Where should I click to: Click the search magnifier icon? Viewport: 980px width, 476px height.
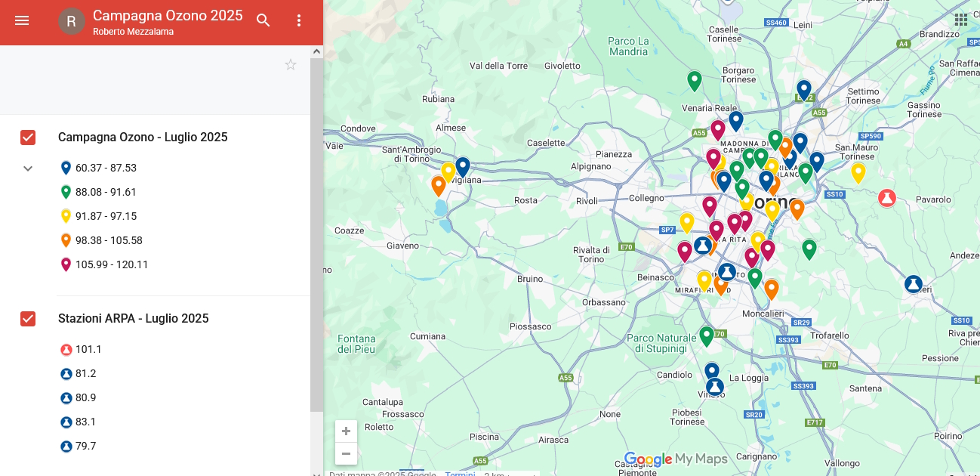click(263, 21)
